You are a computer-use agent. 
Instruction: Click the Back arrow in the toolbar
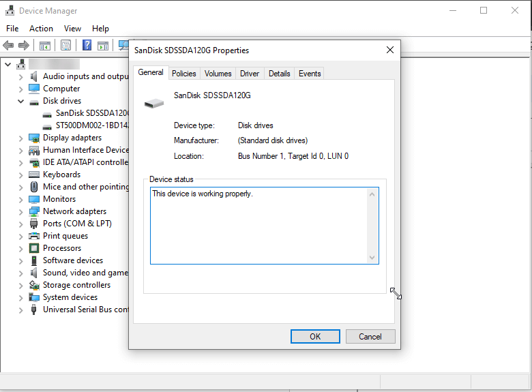(x=8, y=46)
